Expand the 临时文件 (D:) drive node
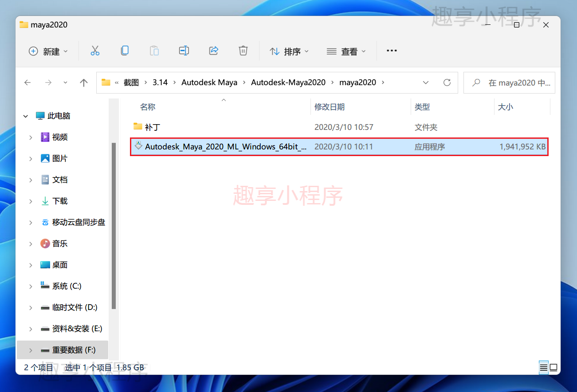Screen dimensions: 577x392 [31, 308]
